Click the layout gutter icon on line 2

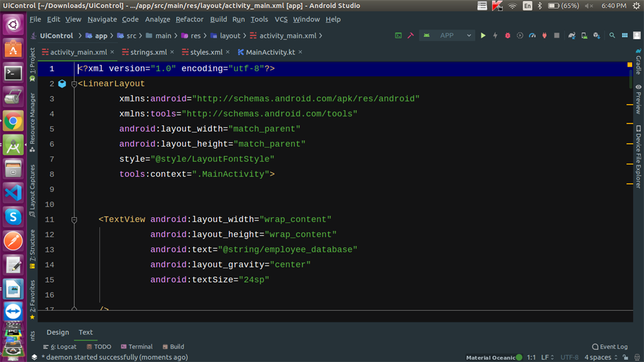(x=62, y=84)
